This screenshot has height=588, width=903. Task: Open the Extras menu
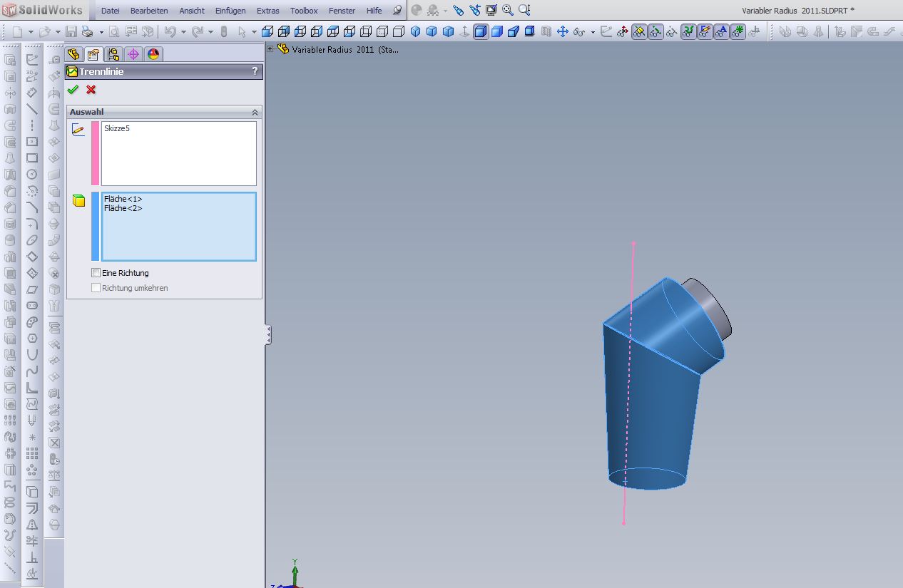tap(267, 11)
